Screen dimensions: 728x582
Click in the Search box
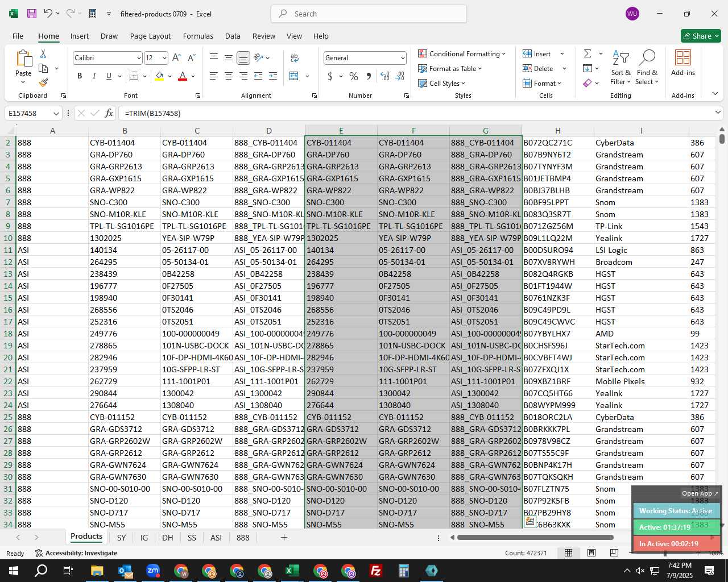click(x=369, y=14)
